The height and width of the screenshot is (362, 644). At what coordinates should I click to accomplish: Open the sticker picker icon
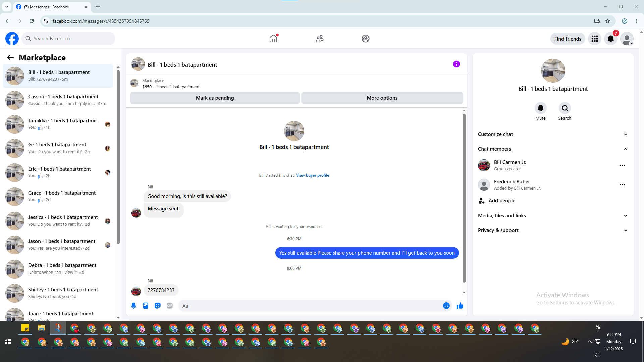click(158, 306)
